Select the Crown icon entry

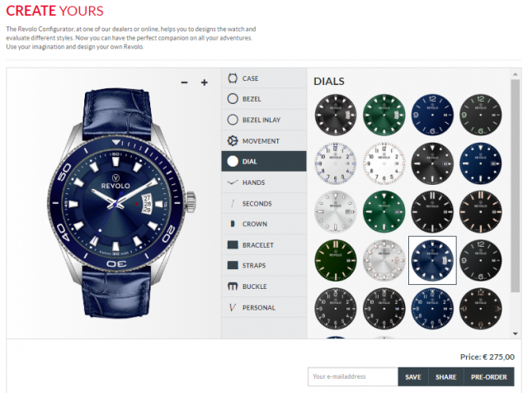(x=233, y=224)
